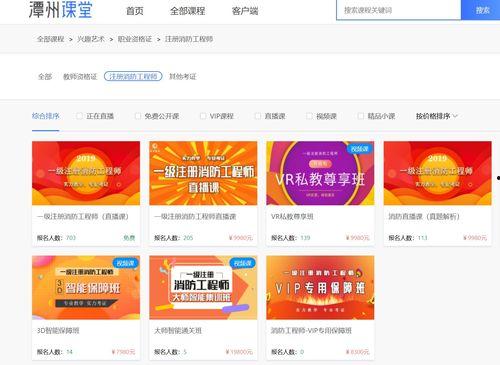This screenshot has height=365, width=500.
Task: Open the 3D智能保障班 thumbnail
Action: tap(86, 288)
